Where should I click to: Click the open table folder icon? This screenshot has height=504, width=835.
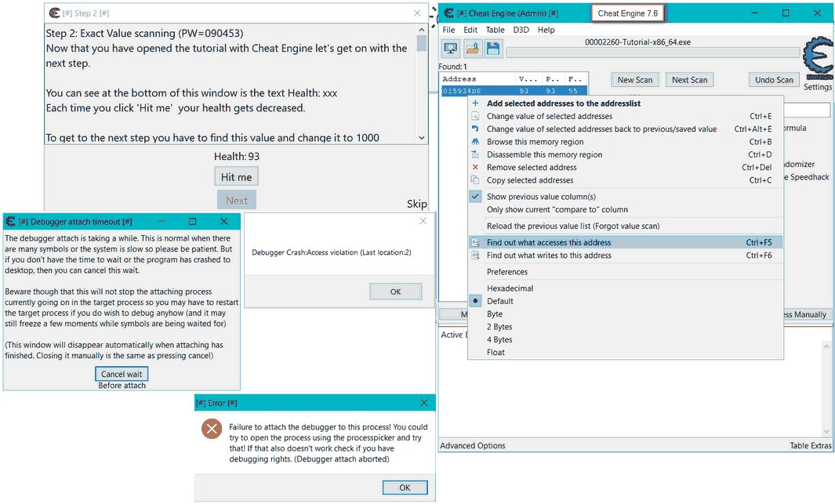tap(473, 48)
